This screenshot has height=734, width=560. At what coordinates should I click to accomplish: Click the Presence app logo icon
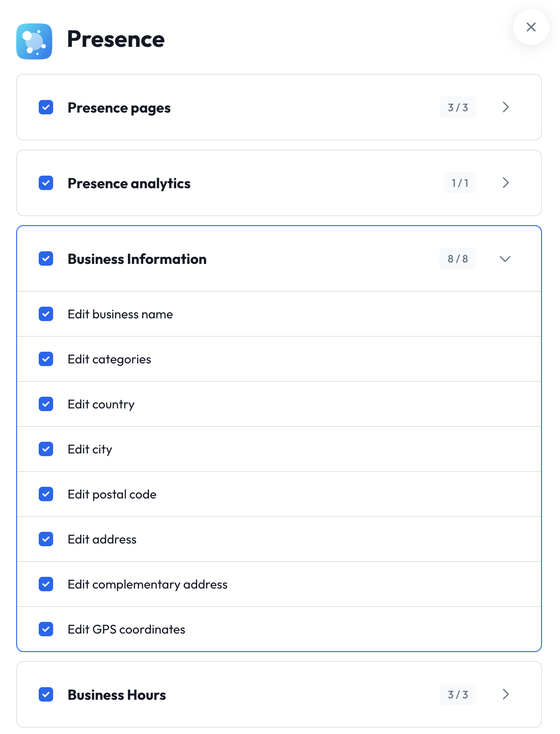pyautogui.click(x=34, y=41)
